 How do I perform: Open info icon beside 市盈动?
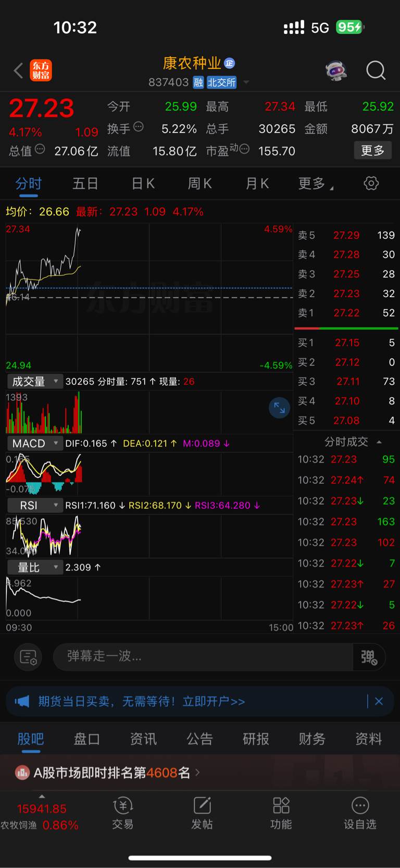[x=245, y=149]
